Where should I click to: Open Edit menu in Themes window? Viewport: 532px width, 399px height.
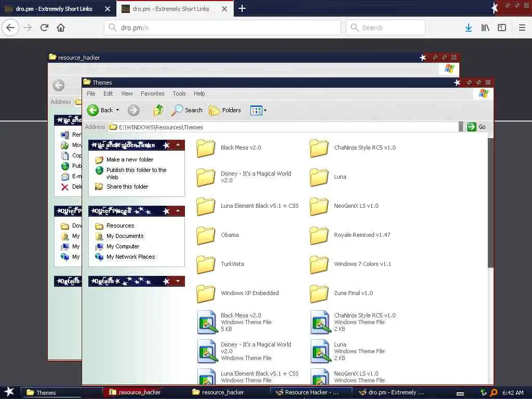(108, 94)
